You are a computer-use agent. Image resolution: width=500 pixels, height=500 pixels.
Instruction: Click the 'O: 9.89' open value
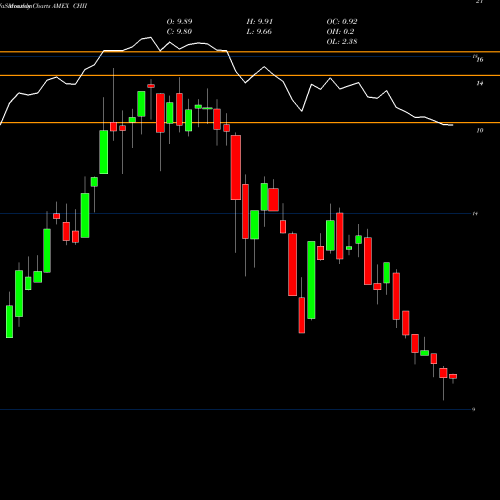pyautogui.click(x=179, y=22)
